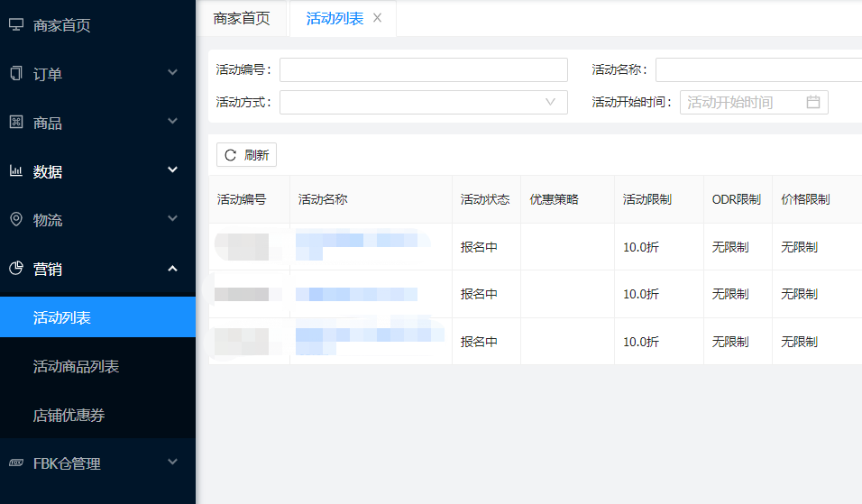Expand the FBK仓管理 menu chevron
862x504 pixels.
click(x=172, y=462)
